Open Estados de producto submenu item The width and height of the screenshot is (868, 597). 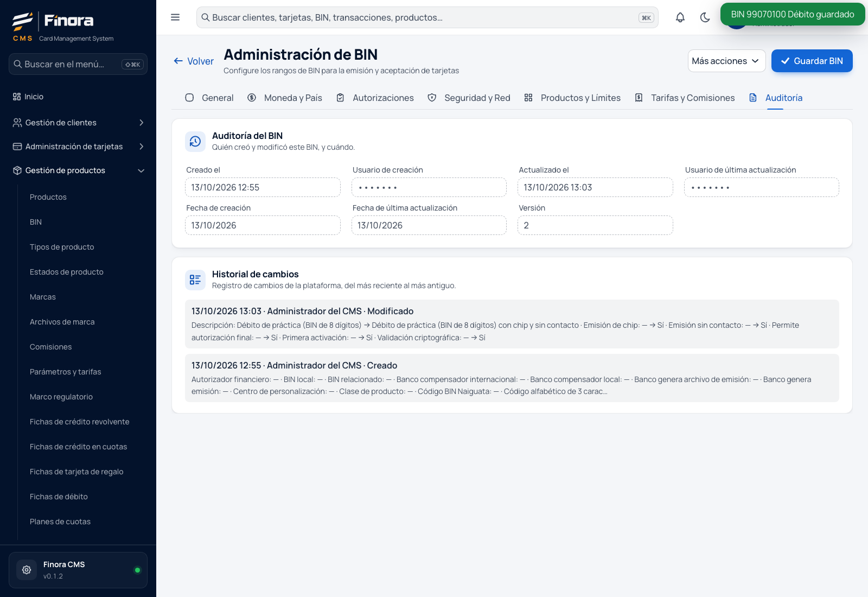click(67, 272)
